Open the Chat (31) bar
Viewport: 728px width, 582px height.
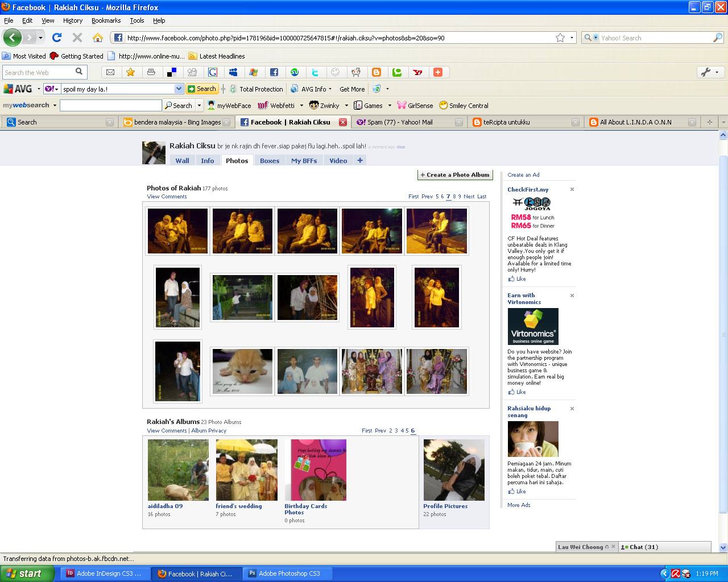coord(665,547)
